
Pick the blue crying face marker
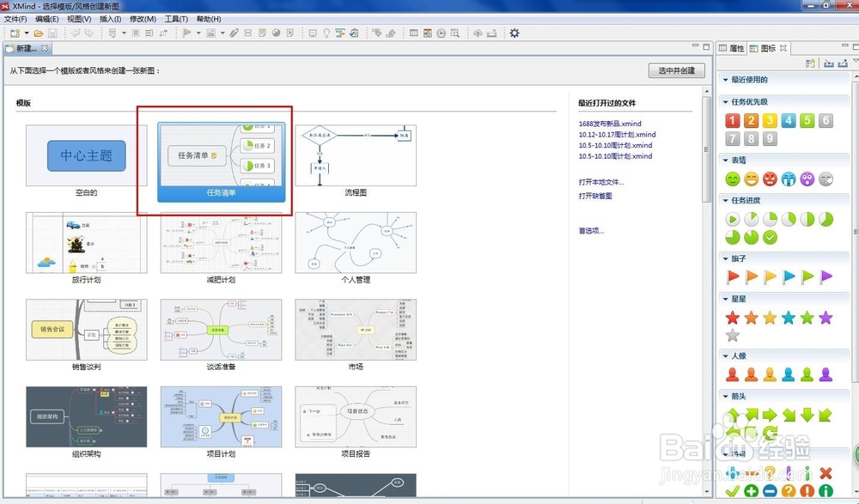[x=789, y=179]
